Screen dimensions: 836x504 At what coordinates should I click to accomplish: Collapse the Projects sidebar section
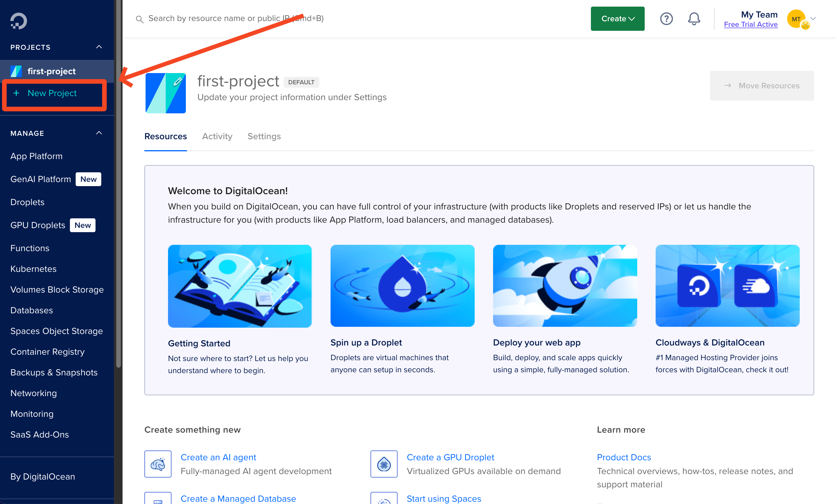coord(99,47)
